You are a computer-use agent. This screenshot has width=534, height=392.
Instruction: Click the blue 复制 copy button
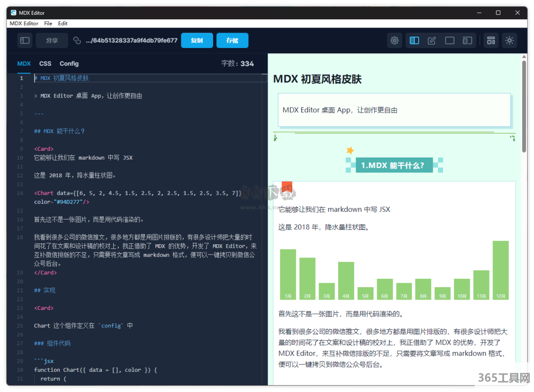tap(197, 41)
